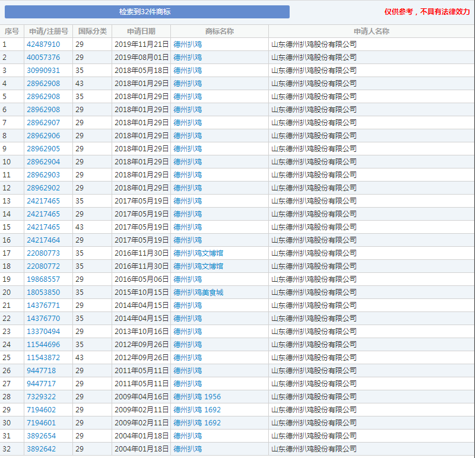Screen dimensions: 476x458
Task: Open trademark 德州扒鸡美食城
Action: [198, 292]
